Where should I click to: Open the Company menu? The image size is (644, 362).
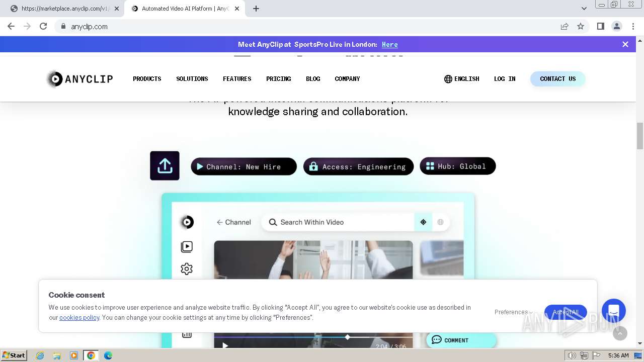[x=347, y=79]
